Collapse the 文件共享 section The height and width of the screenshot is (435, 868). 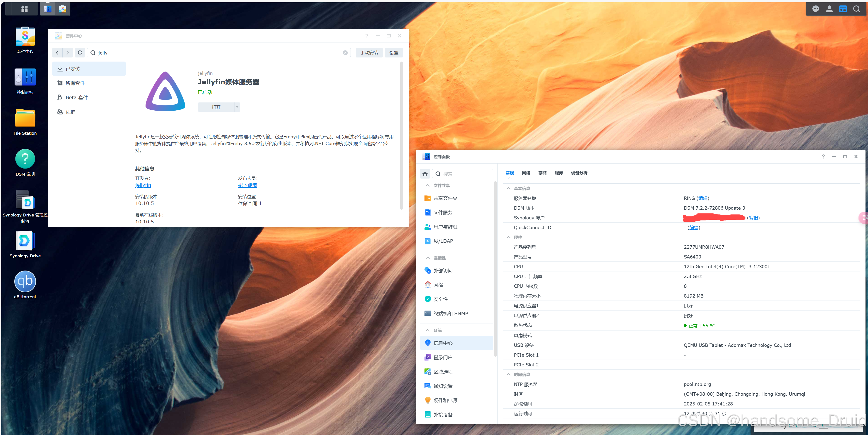(428, 185)
